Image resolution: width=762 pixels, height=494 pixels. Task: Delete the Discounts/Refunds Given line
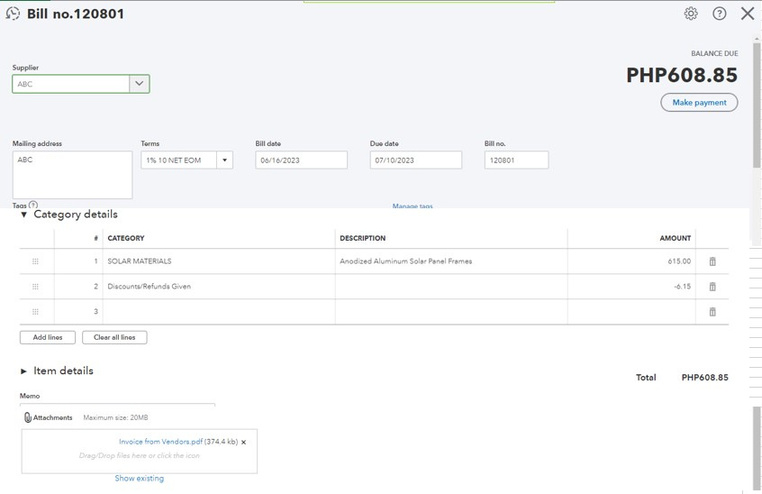712,287
